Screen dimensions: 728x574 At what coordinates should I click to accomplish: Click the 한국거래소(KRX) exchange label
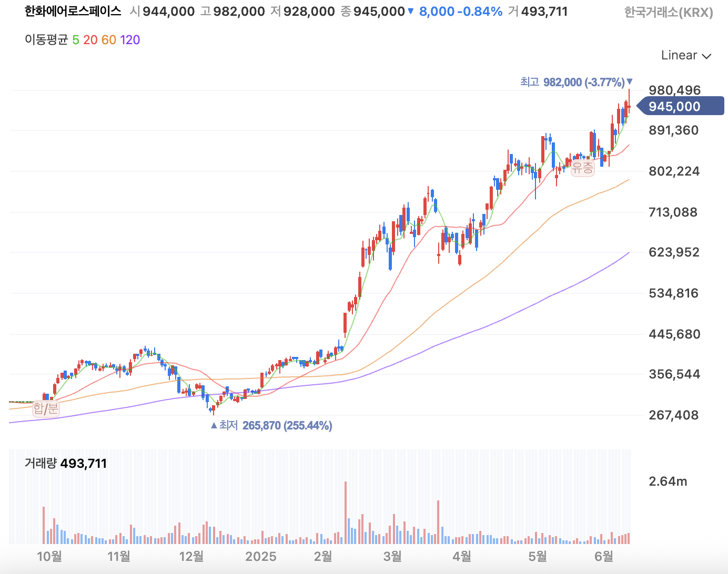(669, 12)
